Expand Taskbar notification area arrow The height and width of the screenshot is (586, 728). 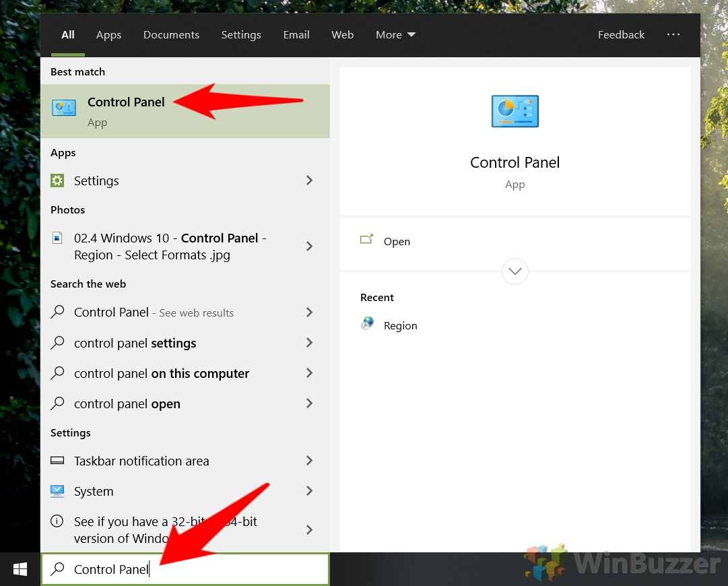tap(310, 461)
